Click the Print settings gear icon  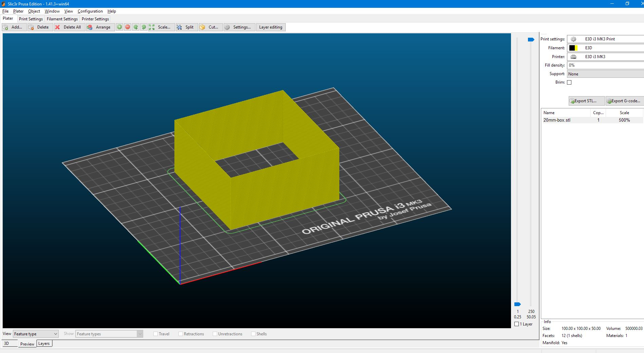coord(573,39)
